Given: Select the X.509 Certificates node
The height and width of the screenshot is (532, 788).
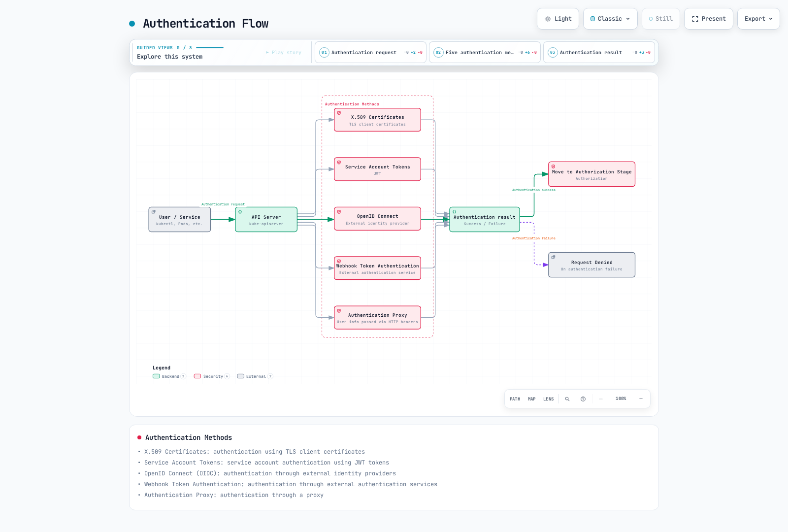Looking at the screenshot, I should (378, 120).
